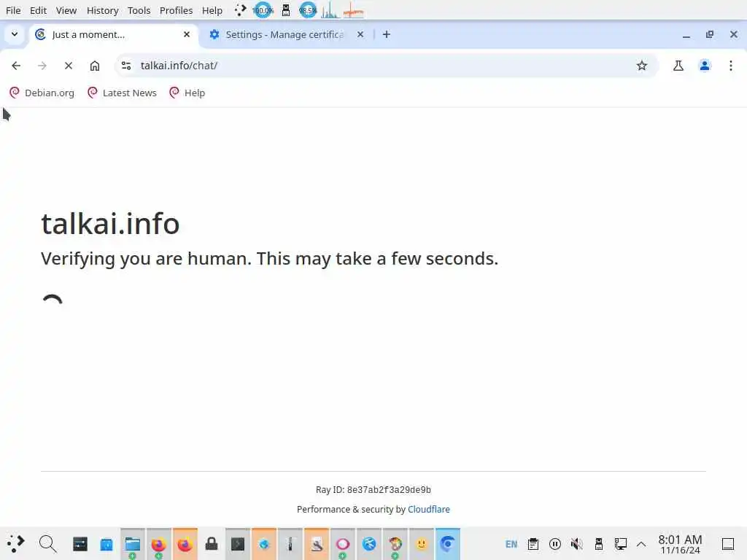Click the padlock icon on taskbar
The image size is (747, 560).
pos(212,543)
